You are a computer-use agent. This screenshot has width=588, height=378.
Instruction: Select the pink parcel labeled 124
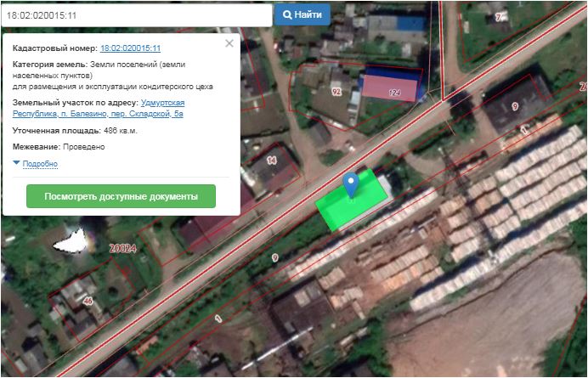[x=392, y=88]
